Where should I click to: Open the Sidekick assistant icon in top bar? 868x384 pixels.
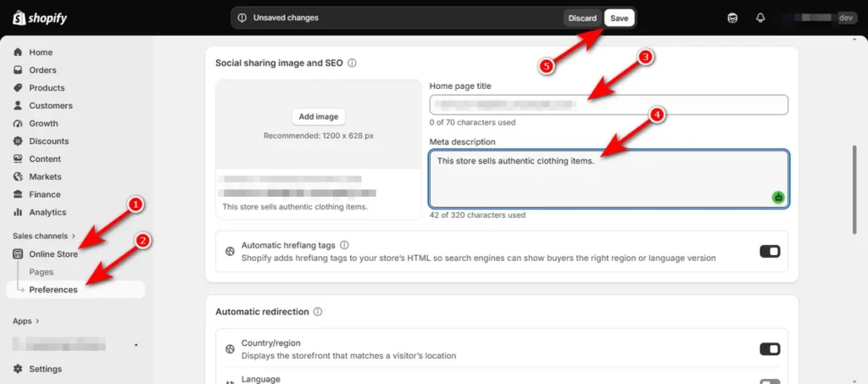click(x=732, y=18)
